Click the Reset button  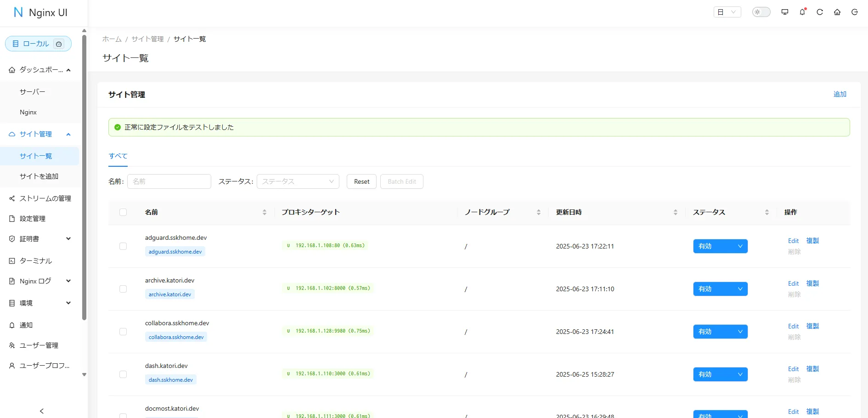361,181
